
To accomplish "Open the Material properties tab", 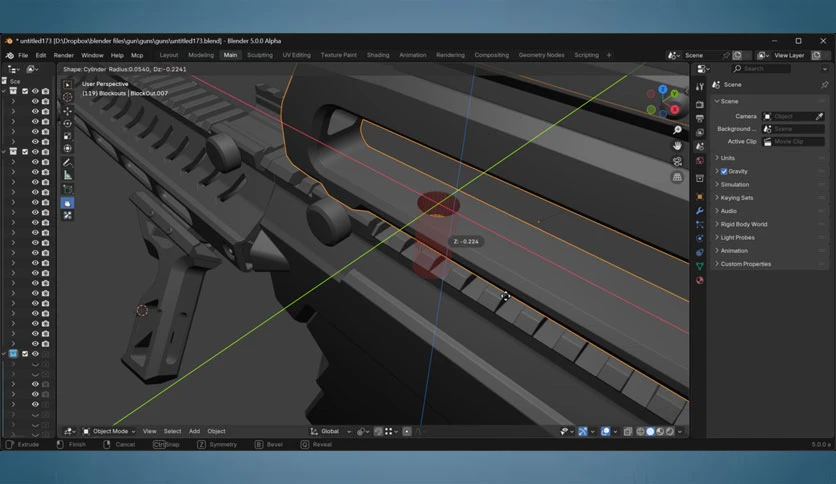I will pyautogui.click(x=700, y=280).
